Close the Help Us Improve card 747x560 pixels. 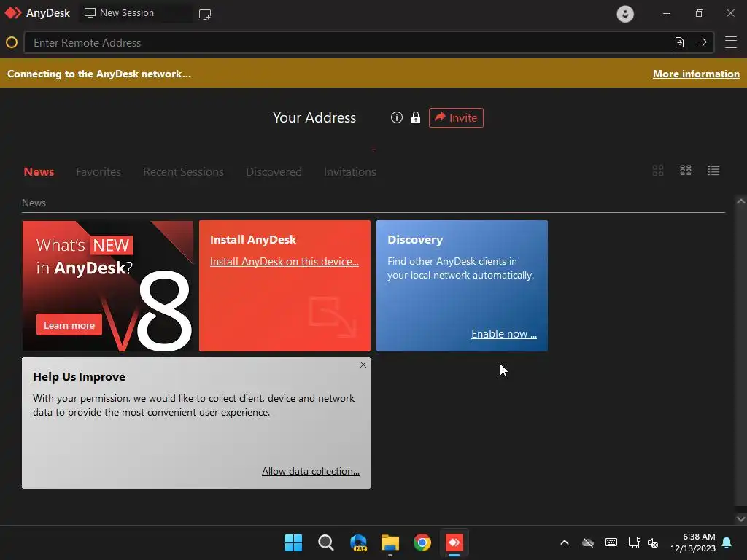[x=363, y=365]
